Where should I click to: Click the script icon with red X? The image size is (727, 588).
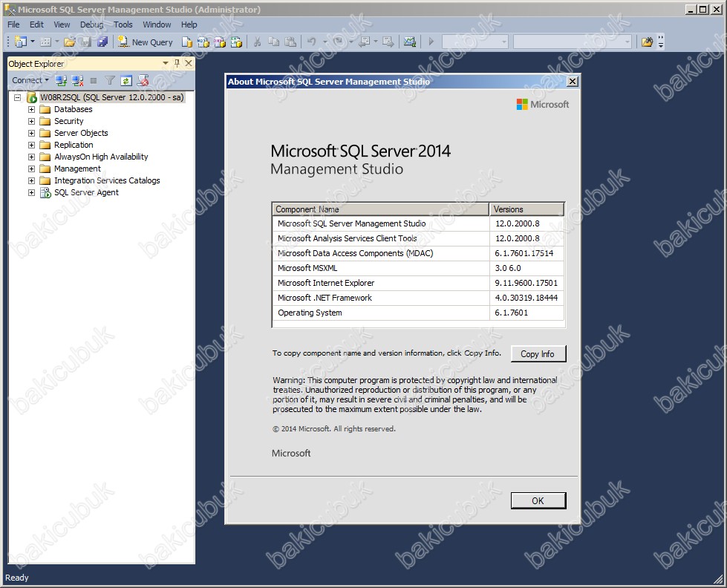143,81
